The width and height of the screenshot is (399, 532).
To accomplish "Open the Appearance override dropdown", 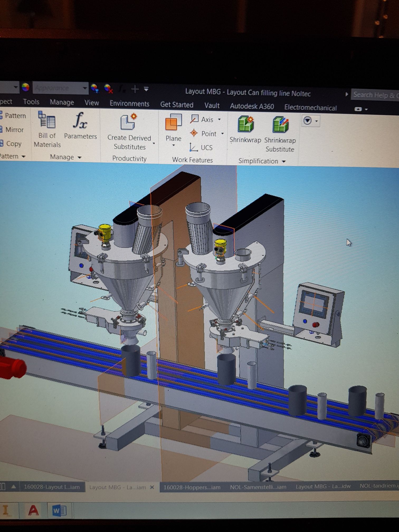I will (85, 88).
